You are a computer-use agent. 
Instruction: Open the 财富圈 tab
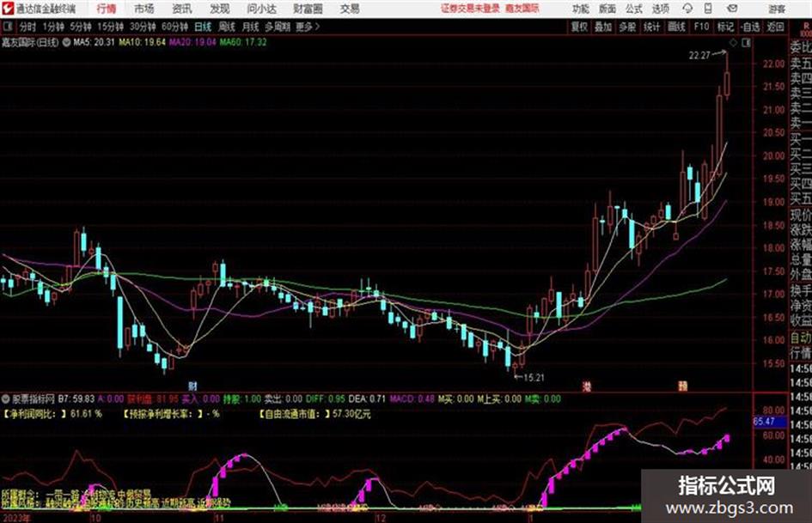point(308,9)
